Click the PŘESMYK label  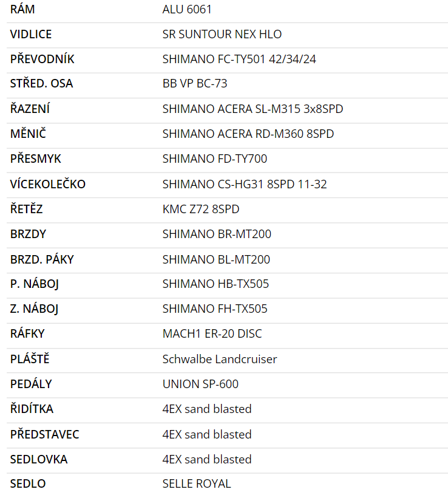[36, 159]
